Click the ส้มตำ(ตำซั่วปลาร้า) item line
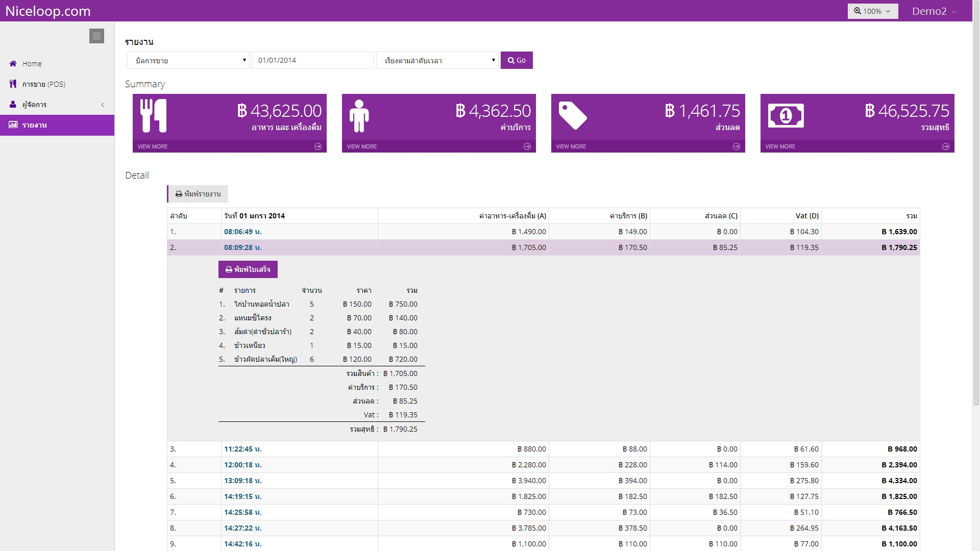This screenshot has width=980, height=551. 322,332
